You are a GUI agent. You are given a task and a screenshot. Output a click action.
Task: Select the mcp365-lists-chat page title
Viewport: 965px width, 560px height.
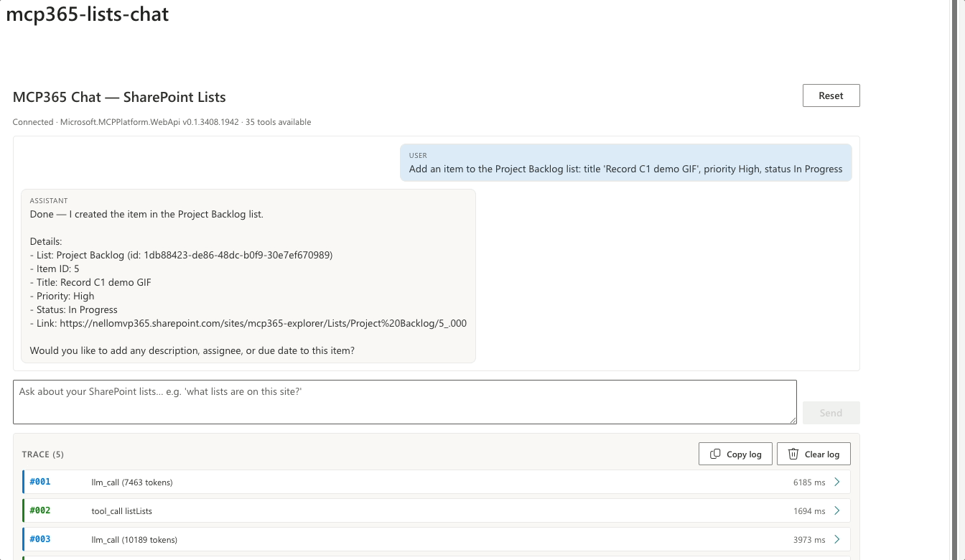[88, 14]
